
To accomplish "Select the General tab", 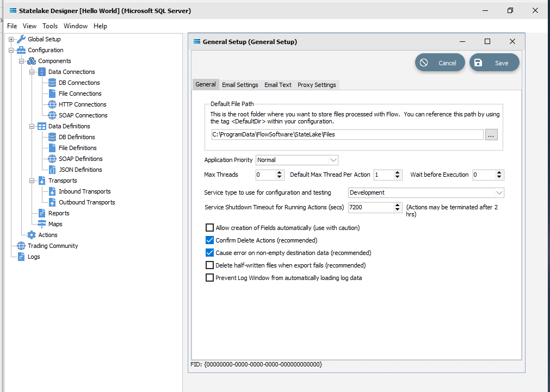I will point(206,84).
